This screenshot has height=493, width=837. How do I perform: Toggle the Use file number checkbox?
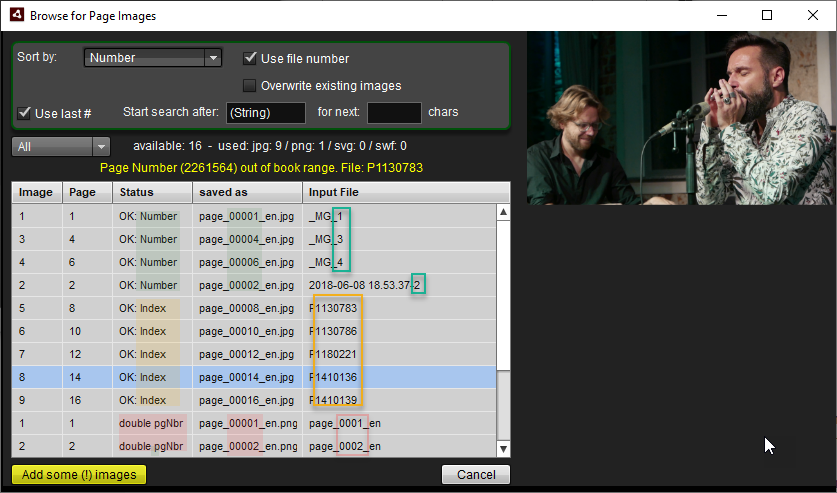250,58
